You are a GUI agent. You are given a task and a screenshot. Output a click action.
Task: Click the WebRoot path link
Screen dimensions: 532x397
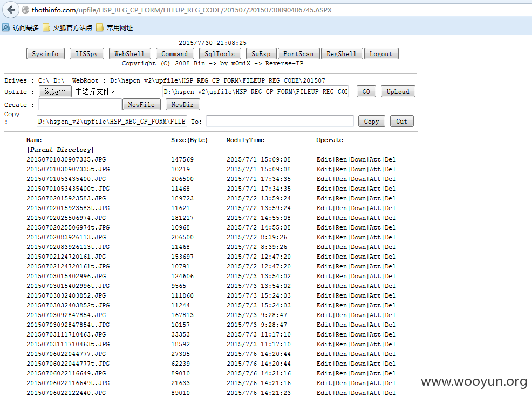tap(217, 80)
